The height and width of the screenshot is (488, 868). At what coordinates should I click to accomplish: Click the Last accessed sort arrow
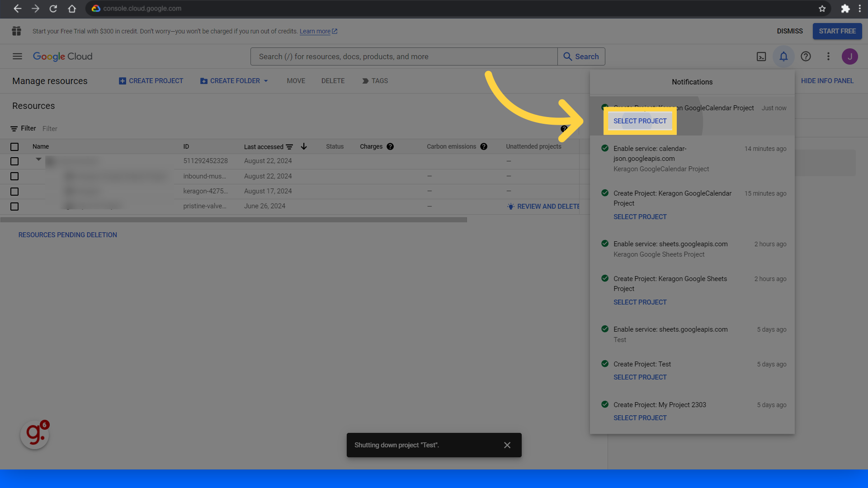(304, 146)
